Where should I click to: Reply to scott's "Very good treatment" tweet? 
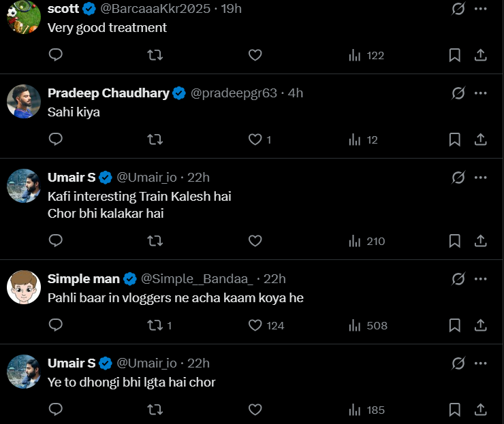point(57,55)
